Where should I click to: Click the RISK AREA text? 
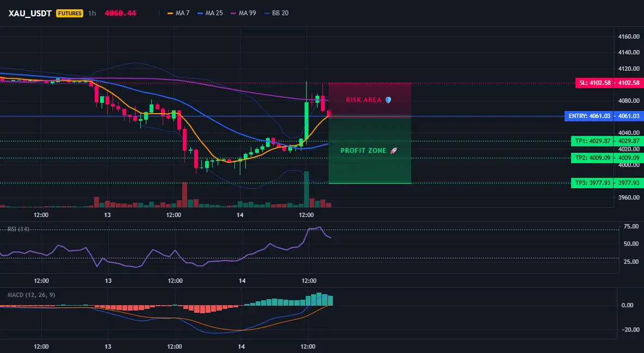(363, 100)
